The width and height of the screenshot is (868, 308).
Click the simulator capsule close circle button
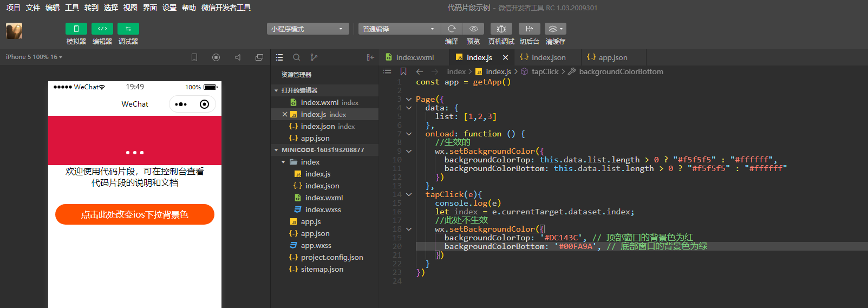click(204, 104)
